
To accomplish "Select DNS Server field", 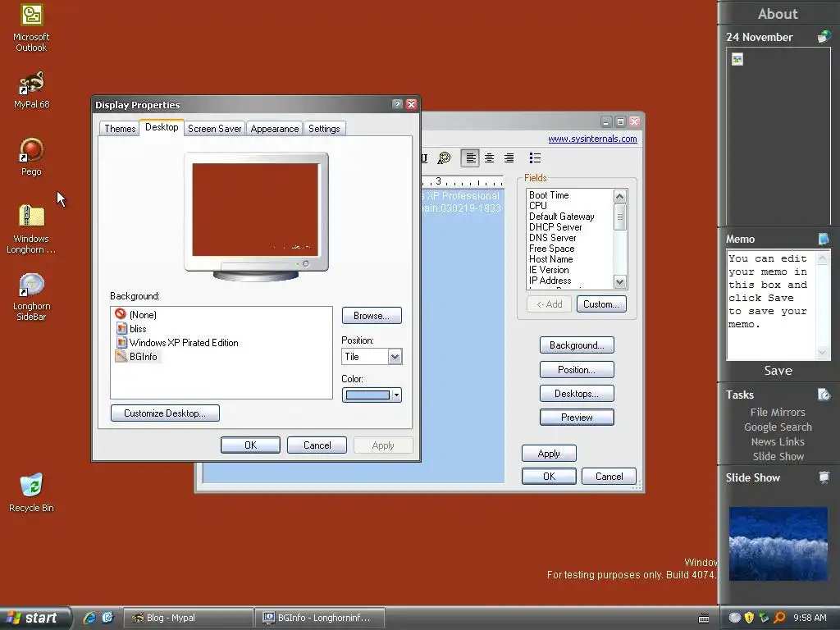I will click(552, 238).
